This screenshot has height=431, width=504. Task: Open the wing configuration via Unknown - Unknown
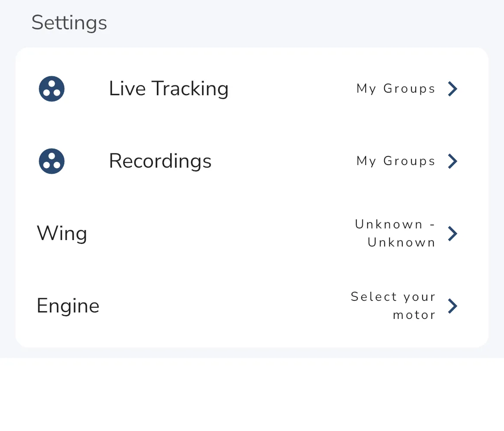point(395,233)
